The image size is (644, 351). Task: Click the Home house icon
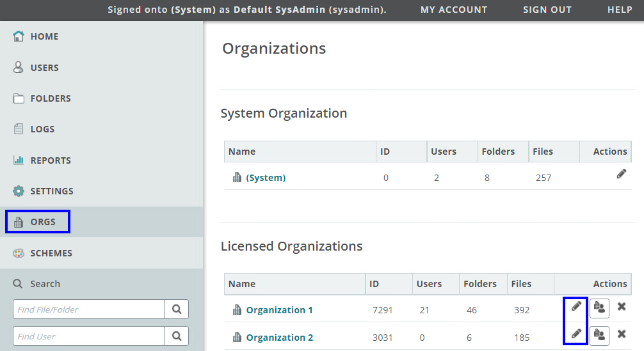[19, 36]
